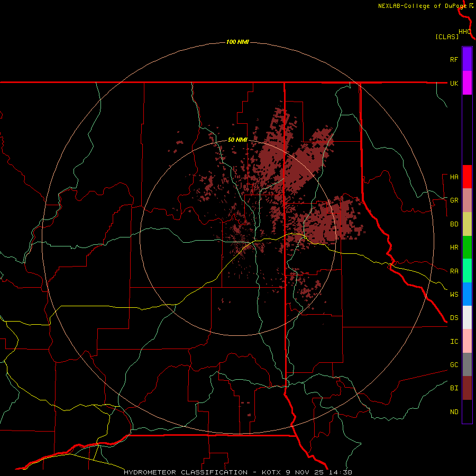Screen dimensions: 476x476
Task: Click the UK magenta legend swatch
Action: point(467,83)
